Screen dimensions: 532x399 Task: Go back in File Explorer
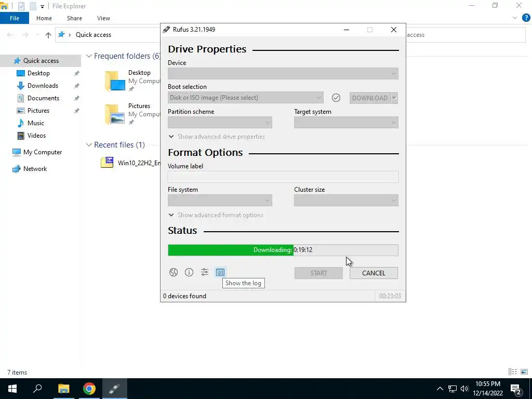point(10,35)
